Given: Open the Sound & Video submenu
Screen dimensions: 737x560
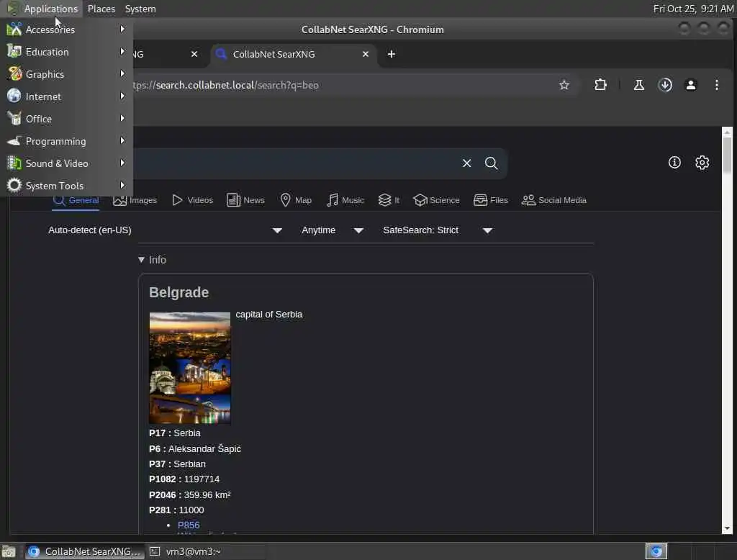Looking at the screenshot, I should (66, 163).
